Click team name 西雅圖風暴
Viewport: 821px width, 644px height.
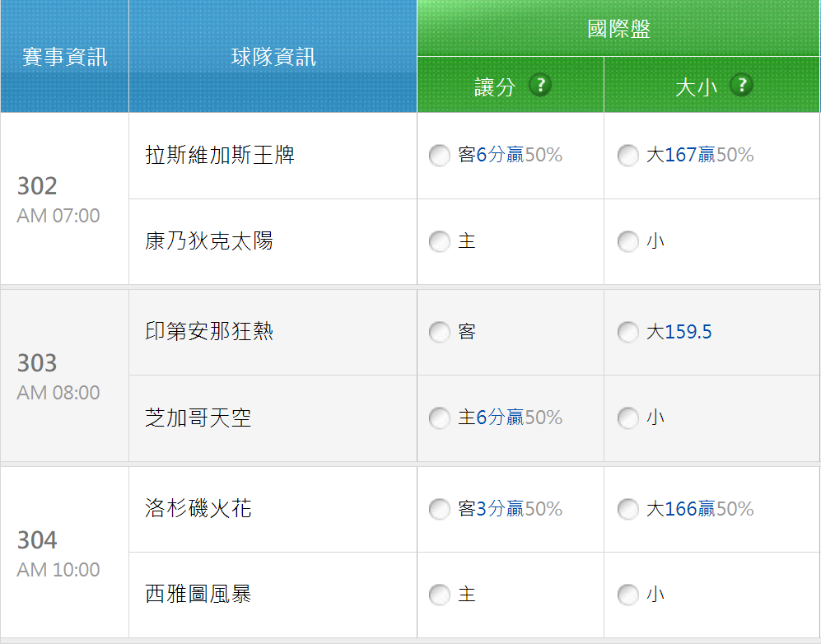198,595
